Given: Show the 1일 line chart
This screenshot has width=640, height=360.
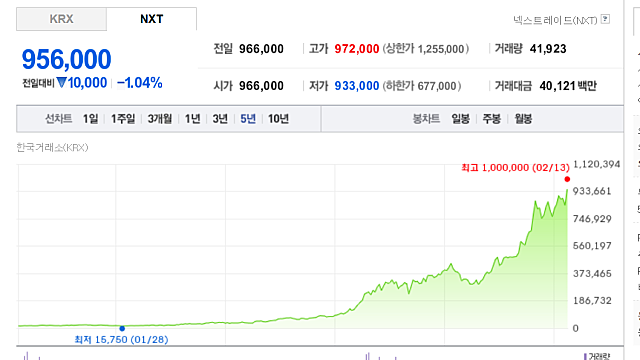Looking at the screenshot, I should (91, 119).
